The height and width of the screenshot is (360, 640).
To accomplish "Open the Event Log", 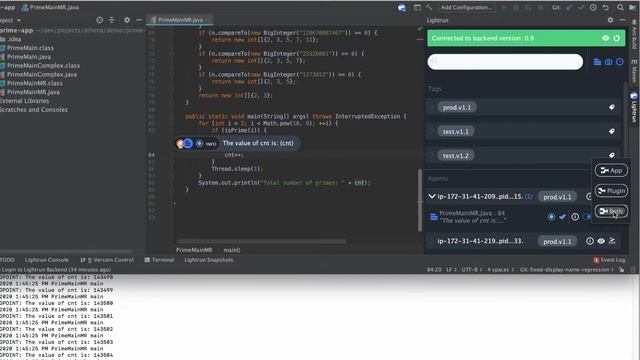I will pyautogui.click(x=609, y=260).
